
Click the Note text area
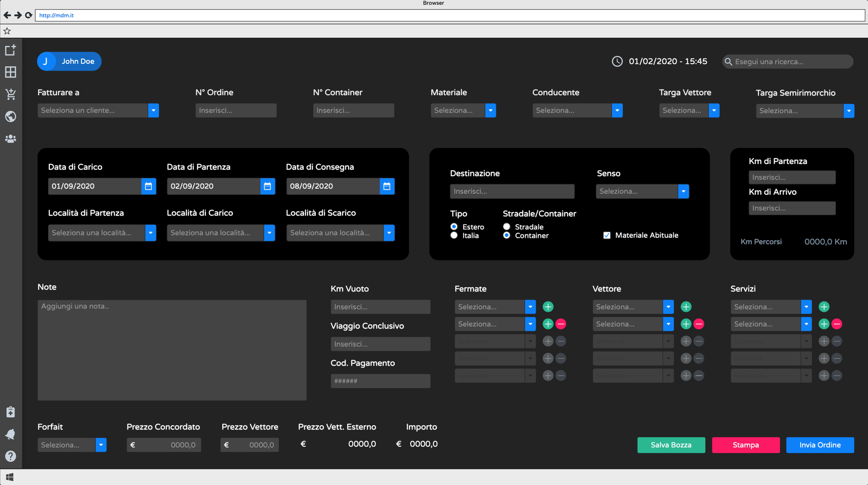[x=172, y=350]
